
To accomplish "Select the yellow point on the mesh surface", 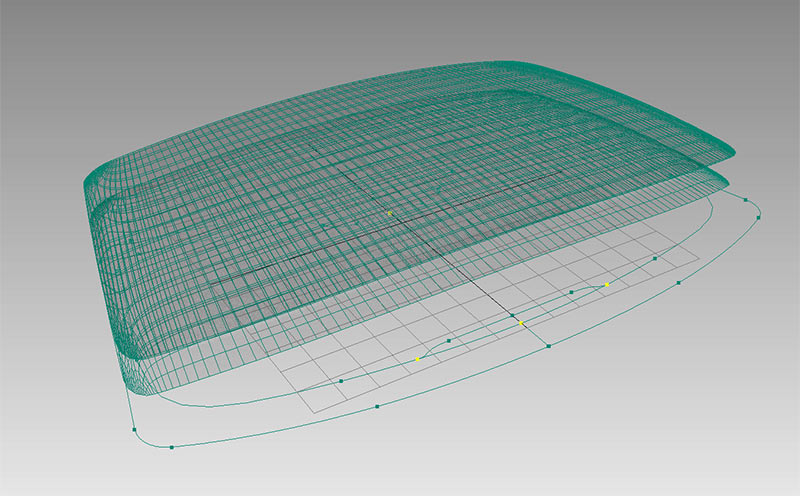I will pos(390,213).
